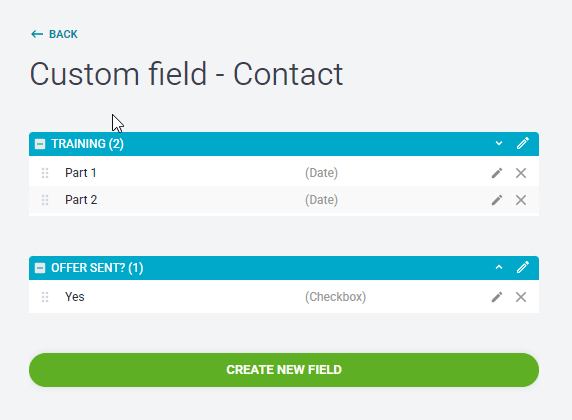This screenshot has height=420, width=572.
Task: Edit the Part 1 field
Action: pyautogui.click(x=497, y=173)
